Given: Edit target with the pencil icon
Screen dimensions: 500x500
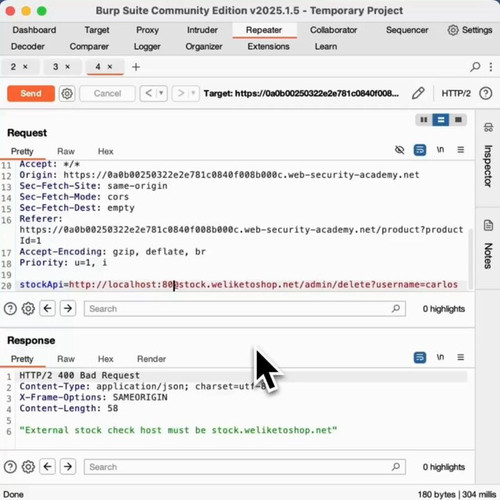Looking at the screenshot, I should (x=418, y=93).
